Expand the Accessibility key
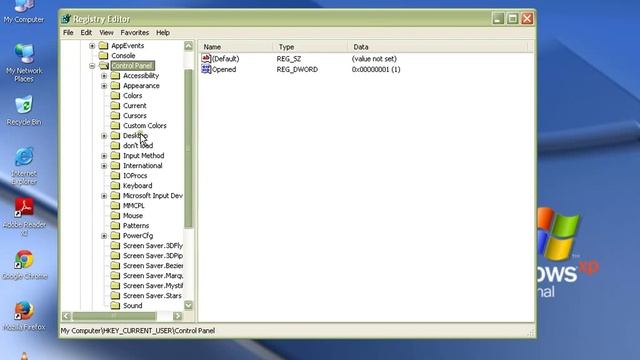Image resolution: width=640 pixels, height=360 pixels. pyautogui.click(x=104, y=76)
